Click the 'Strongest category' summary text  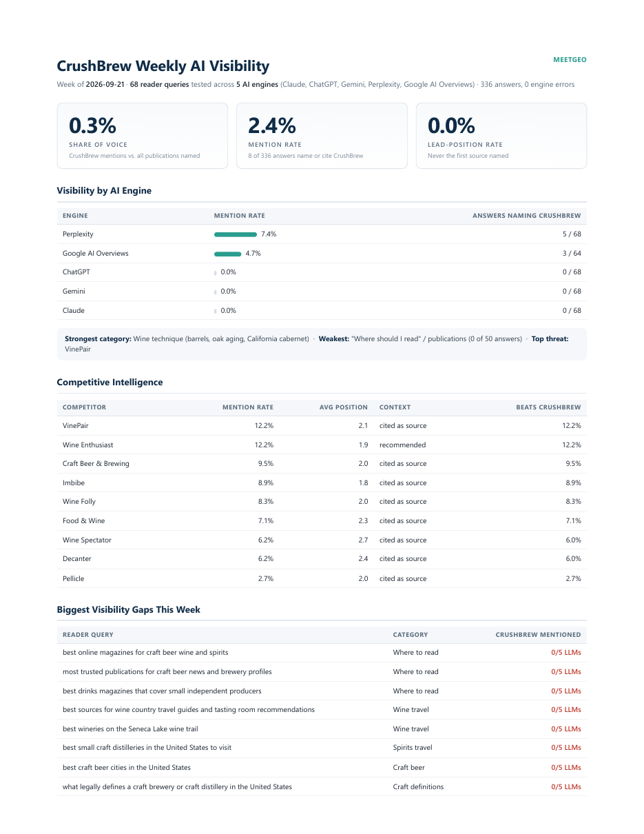[187, 339]
